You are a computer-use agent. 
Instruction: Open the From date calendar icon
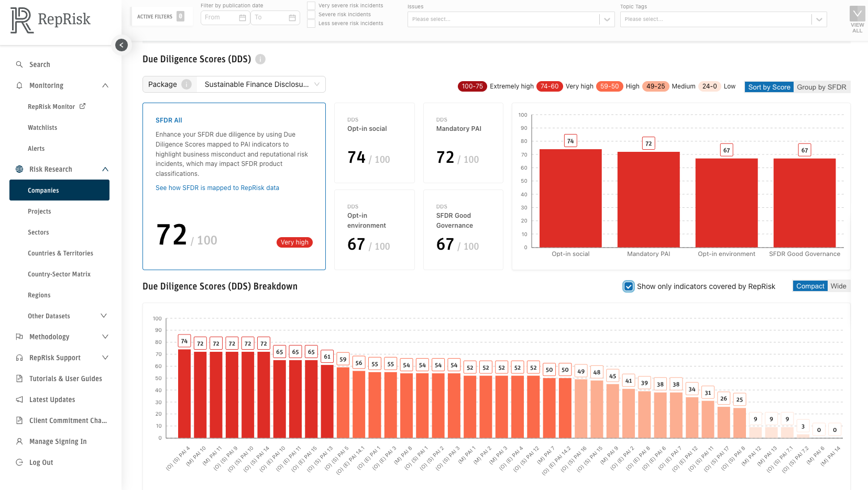(x=243, y=18)
